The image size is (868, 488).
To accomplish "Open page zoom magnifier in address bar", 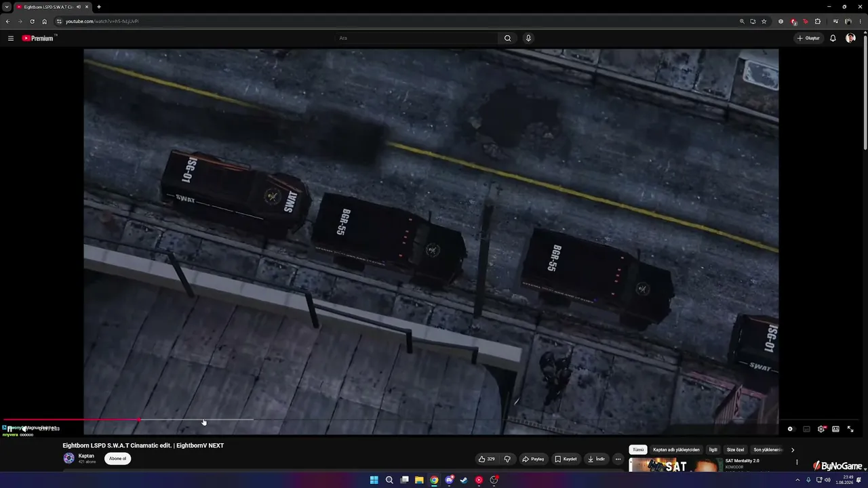I will [742, 21].
